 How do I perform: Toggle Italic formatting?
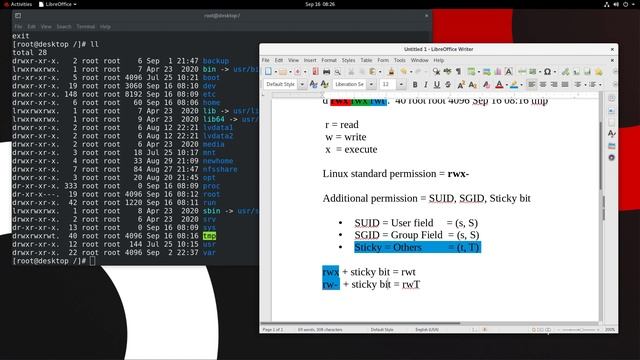[426, 84]
